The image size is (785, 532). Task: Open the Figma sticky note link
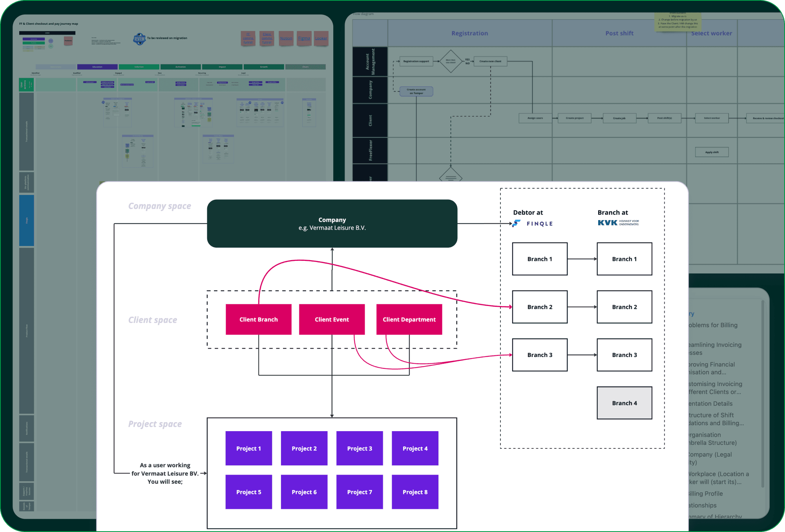coord(304,38)
